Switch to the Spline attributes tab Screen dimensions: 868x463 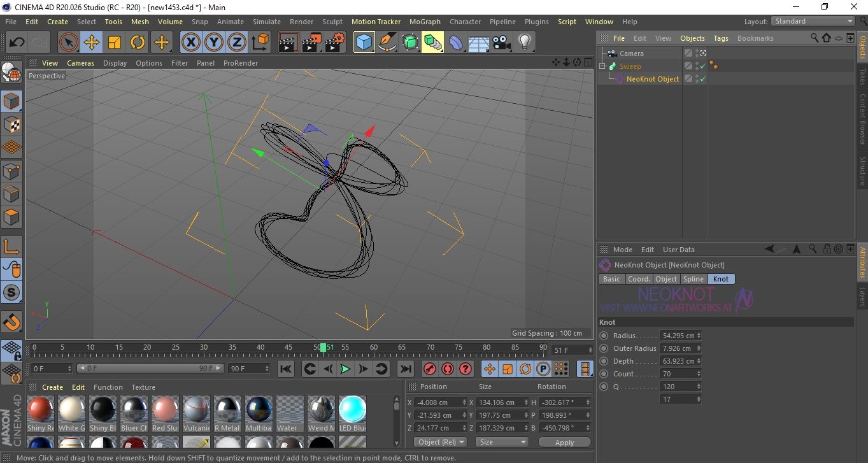[693, 279]
